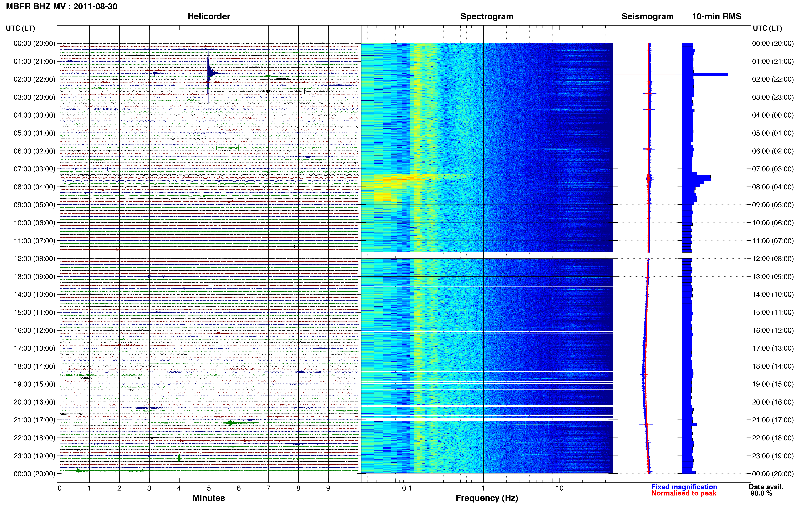The image size is (812, 508).
Task: Click the left "23:00 (19:00)" time label
Action: [x=34, y=456]
